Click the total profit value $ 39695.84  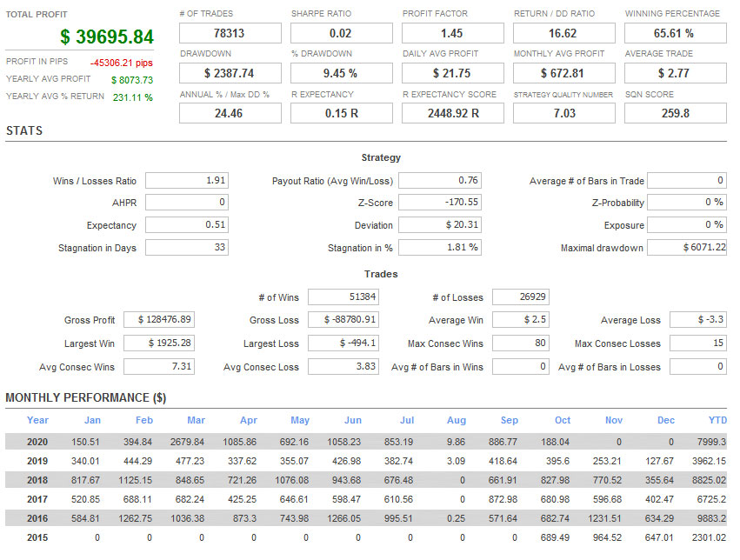107,37
